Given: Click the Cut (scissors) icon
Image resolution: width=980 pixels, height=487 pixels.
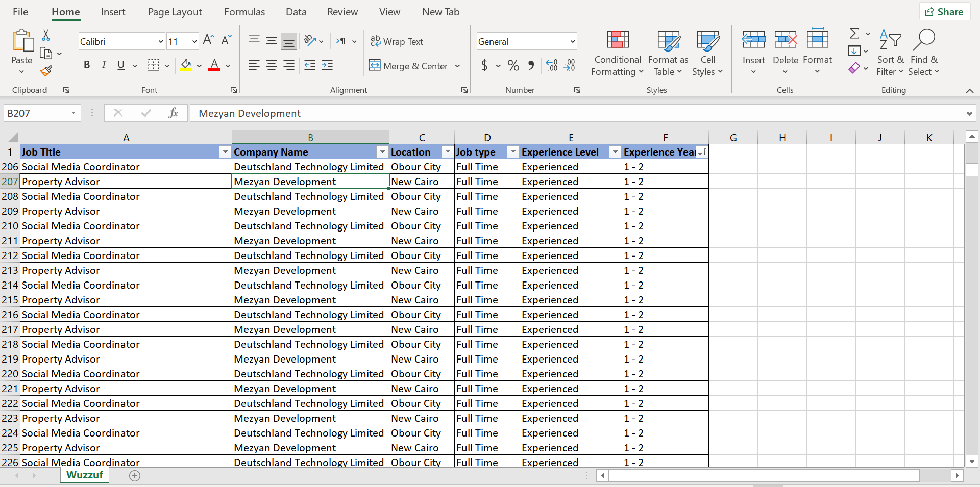Looking at the screenshot, I should (x=45, y=35).
